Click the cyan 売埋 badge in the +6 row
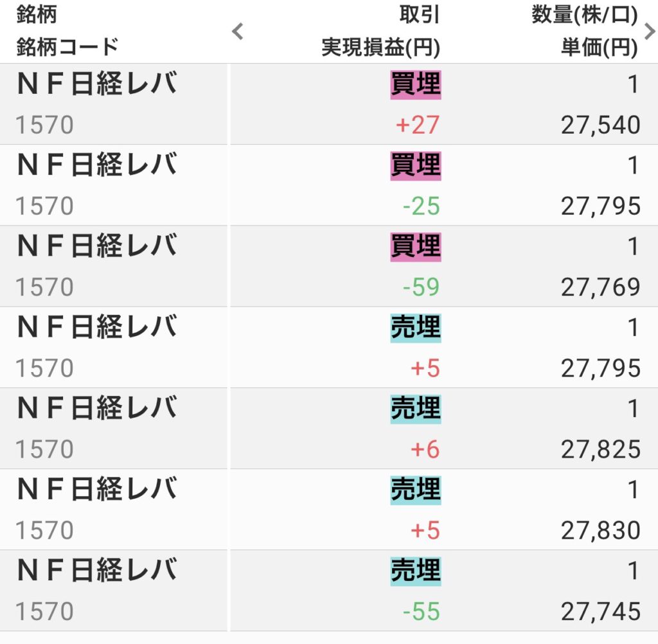The width and height of the screenshot is (658, 644). pos(416,409)
